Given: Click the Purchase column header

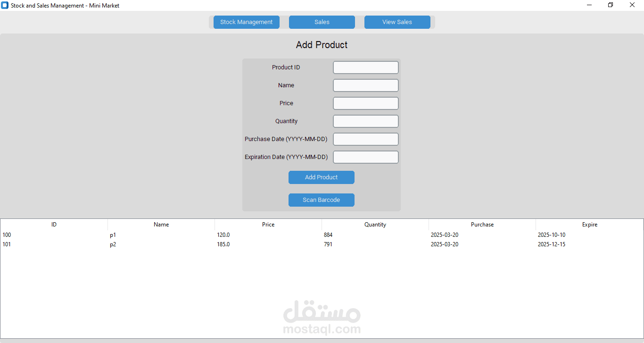Looking at the screenshot, I should click(482, 225).
